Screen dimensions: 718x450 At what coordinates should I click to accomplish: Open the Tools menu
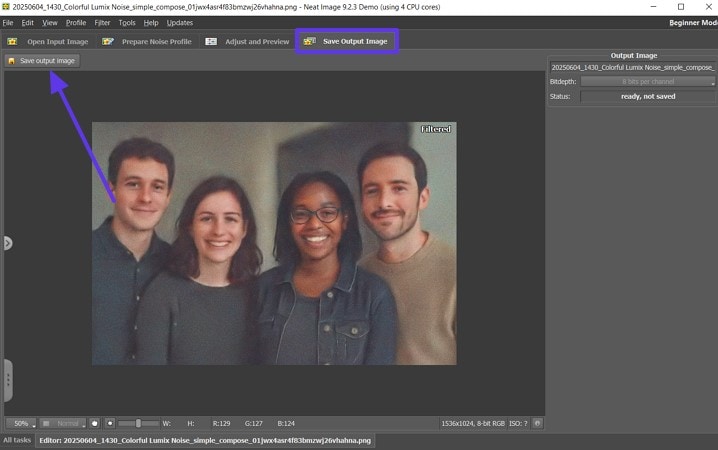coord(127,23)
